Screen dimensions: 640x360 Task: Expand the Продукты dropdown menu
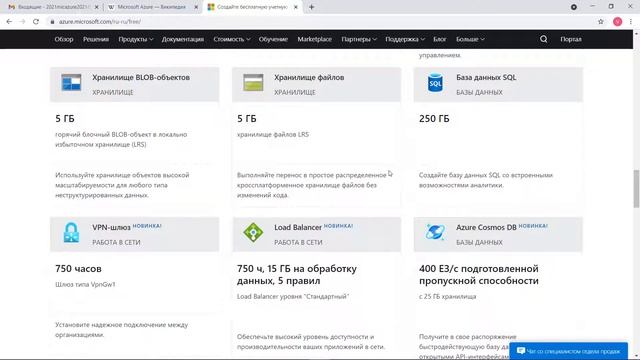(136, 39)
